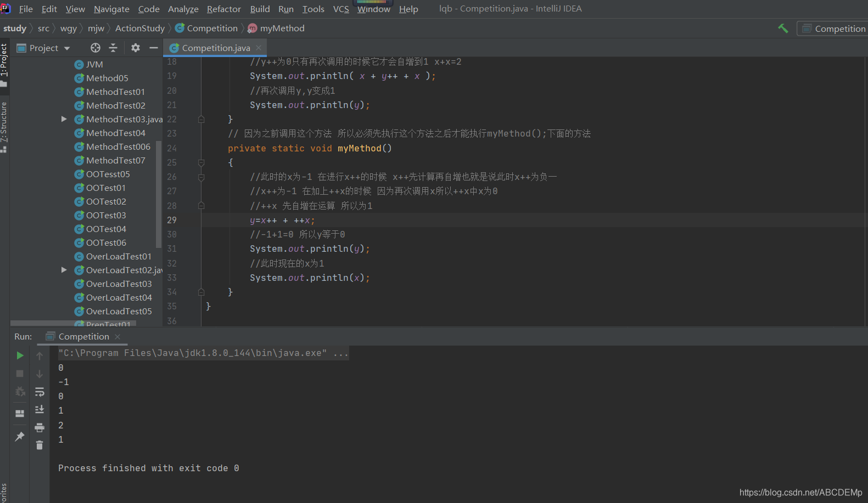Select OOTesst05 in project tree

pyautogui.click(x=108, y=174)
